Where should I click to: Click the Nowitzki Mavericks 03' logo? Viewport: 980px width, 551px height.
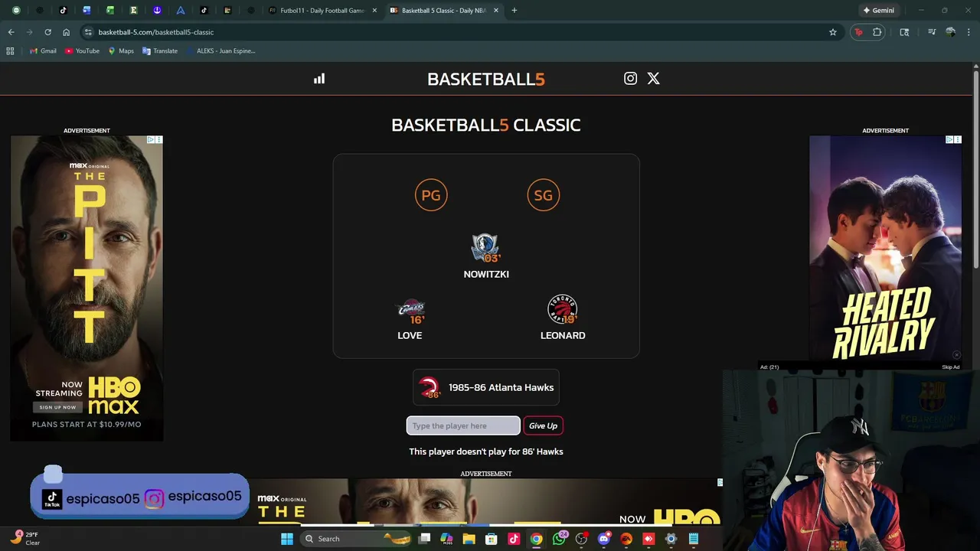coord(485,249)
